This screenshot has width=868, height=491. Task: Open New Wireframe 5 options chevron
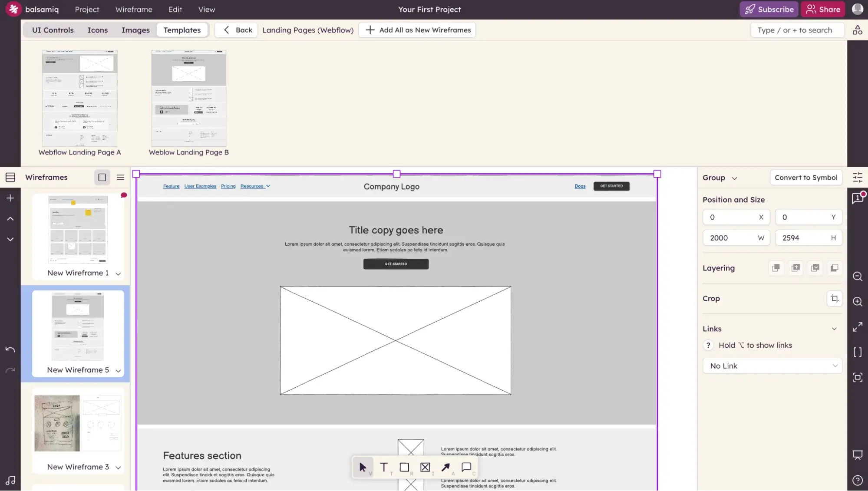pyautogui.click(x=118, y=371)
